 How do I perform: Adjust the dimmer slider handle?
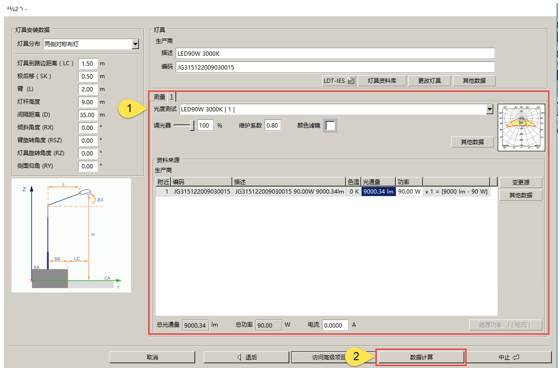pyautogui.click(x=192, y=125)
